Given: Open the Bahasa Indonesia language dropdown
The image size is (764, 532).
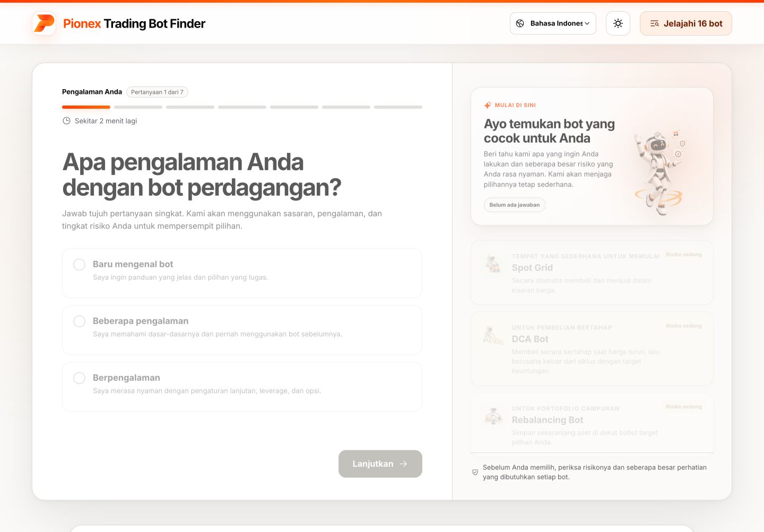Looking at the screenshot, I should [x=553, y=23].
